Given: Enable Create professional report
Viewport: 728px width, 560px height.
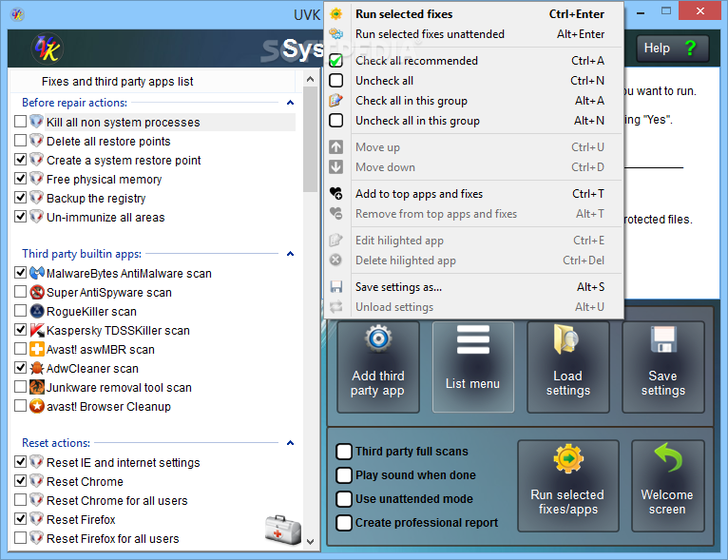Looking at the screenshot, I should tap(344, 522).
